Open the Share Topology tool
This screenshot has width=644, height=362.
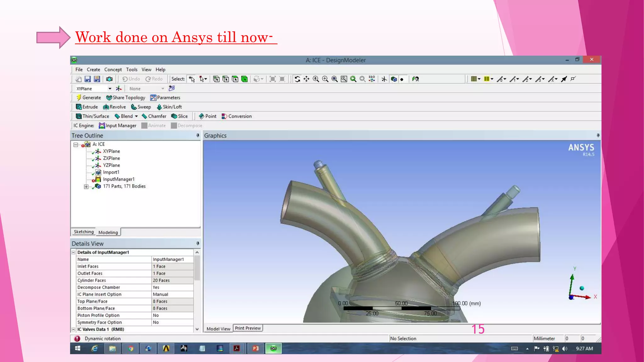pyautogui.click(x=126, y=98)
